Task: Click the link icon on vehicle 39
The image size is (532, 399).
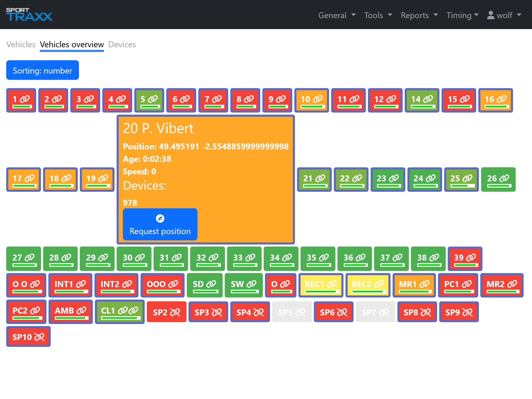Action: click(471, 257)
